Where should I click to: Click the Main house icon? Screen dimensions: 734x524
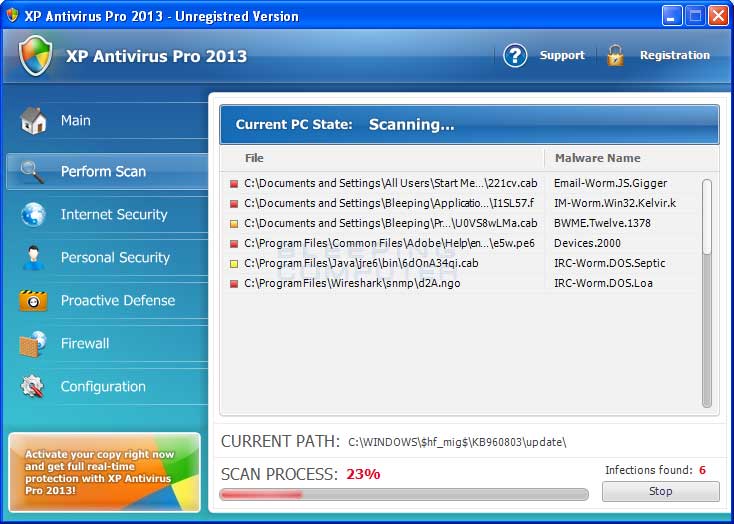[x=33, y=121]
